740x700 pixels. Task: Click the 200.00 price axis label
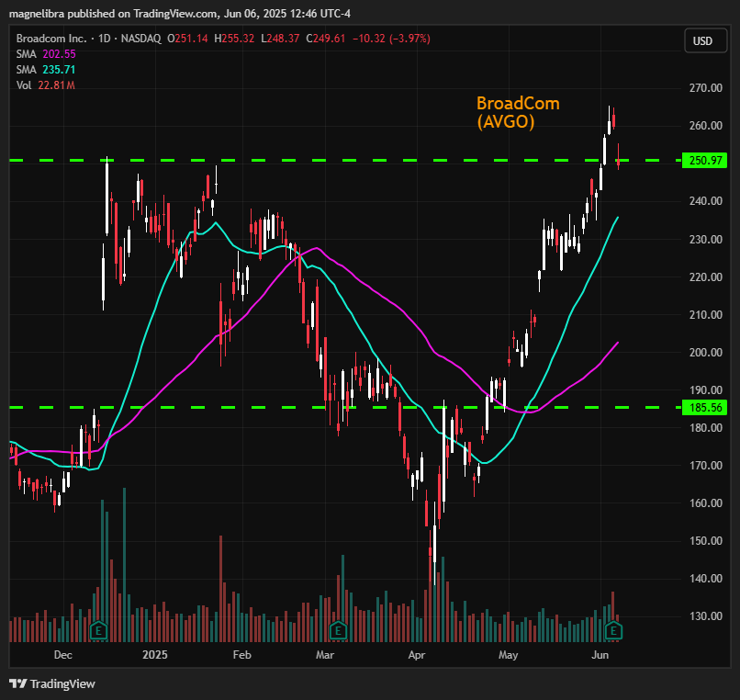[705, 353]
